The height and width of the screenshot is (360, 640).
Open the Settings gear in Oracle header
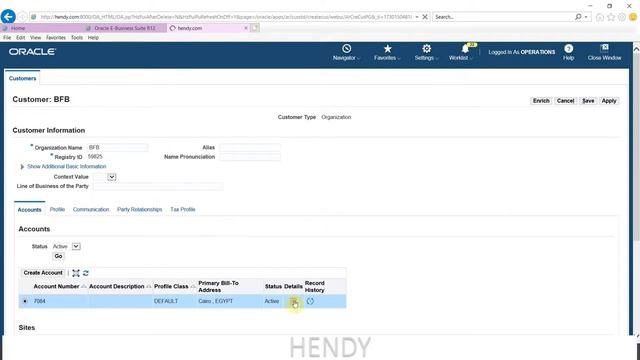pos(427,49)
